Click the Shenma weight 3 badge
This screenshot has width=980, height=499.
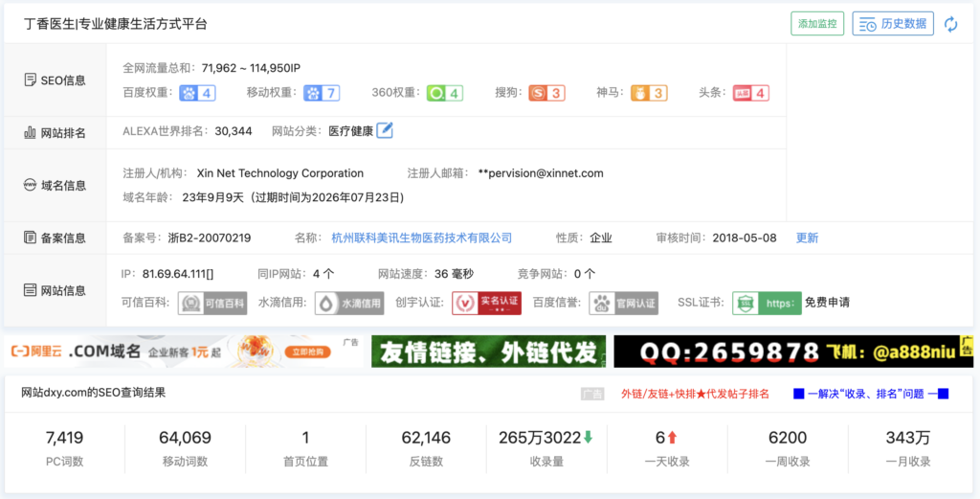649,93
